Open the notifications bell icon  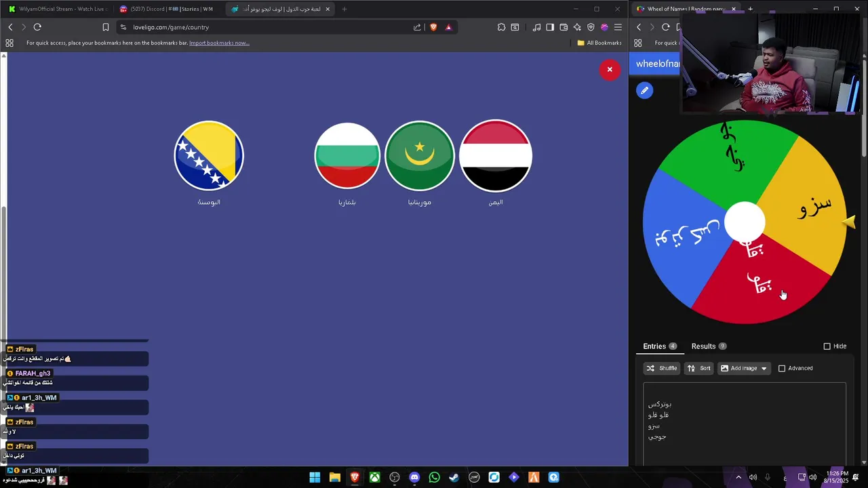[856, 477]
